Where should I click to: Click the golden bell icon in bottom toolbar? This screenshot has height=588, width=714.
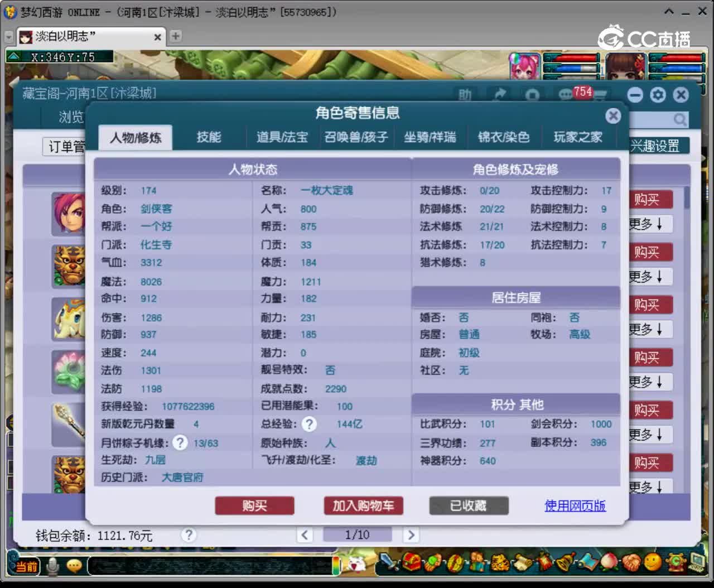[x=566, y=561]
